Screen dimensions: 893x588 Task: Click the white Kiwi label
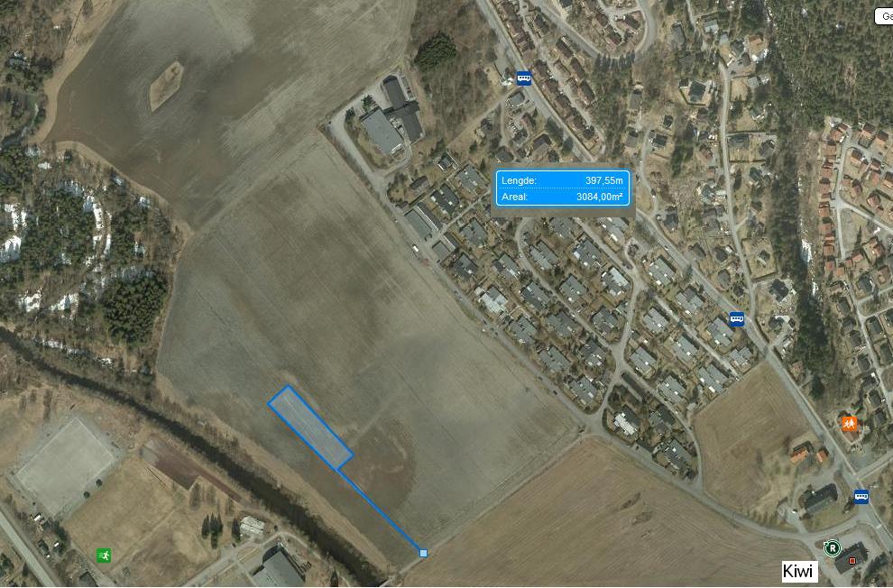[797, 571]
